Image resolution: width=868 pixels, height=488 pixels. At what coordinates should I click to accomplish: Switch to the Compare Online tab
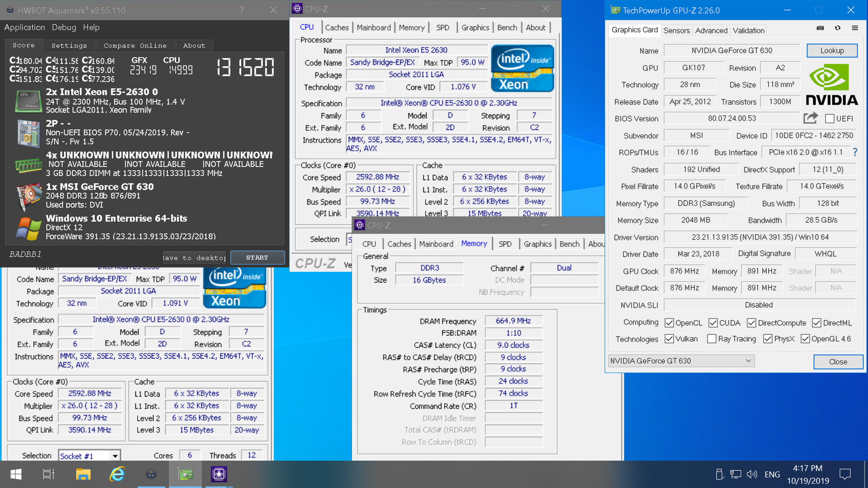point(135,46)
